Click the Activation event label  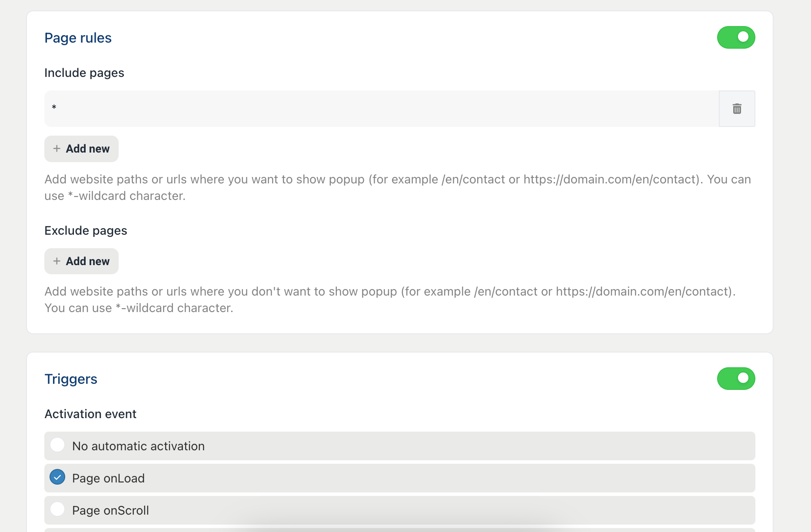tap(90, 414)
